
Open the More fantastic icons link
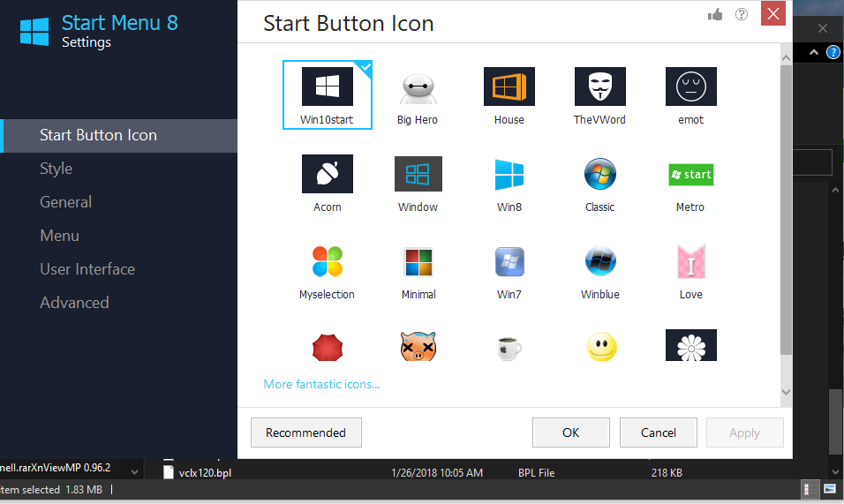pyautogui.click(x=321, y=384)
